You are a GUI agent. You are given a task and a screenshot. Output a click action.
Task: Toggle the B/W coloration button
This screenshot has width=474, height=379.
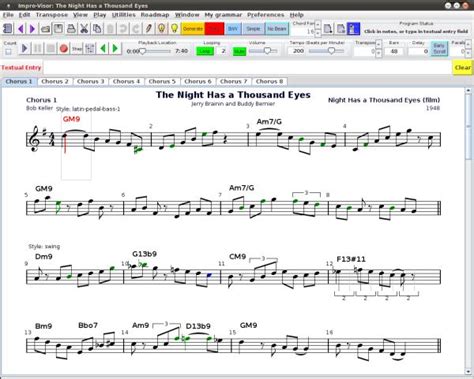click(233, 29)
